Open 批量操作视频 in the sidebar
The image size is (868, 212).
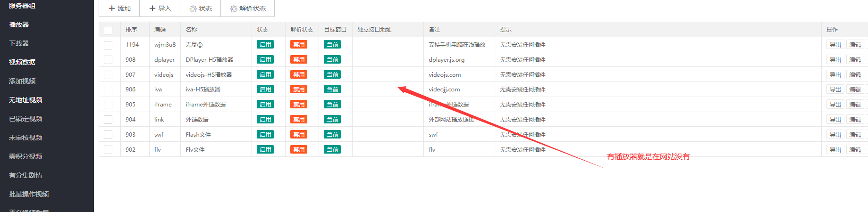tap(29, 194)
